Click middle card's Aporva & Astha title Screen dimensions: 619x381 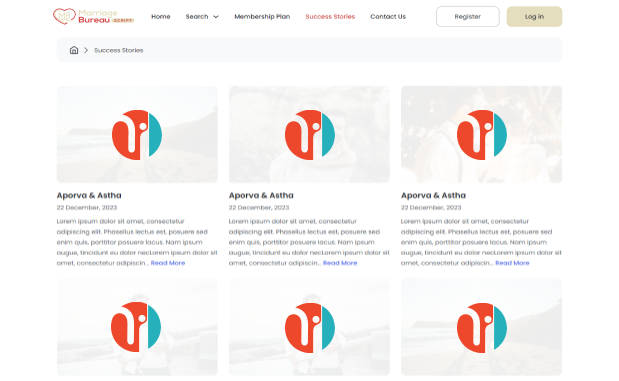261,195
